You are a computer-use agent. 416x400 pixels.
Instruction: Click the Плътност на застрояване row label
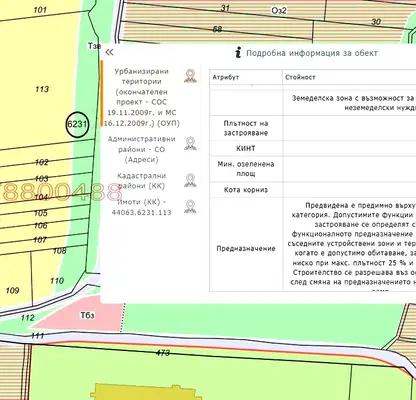[246, 128]
